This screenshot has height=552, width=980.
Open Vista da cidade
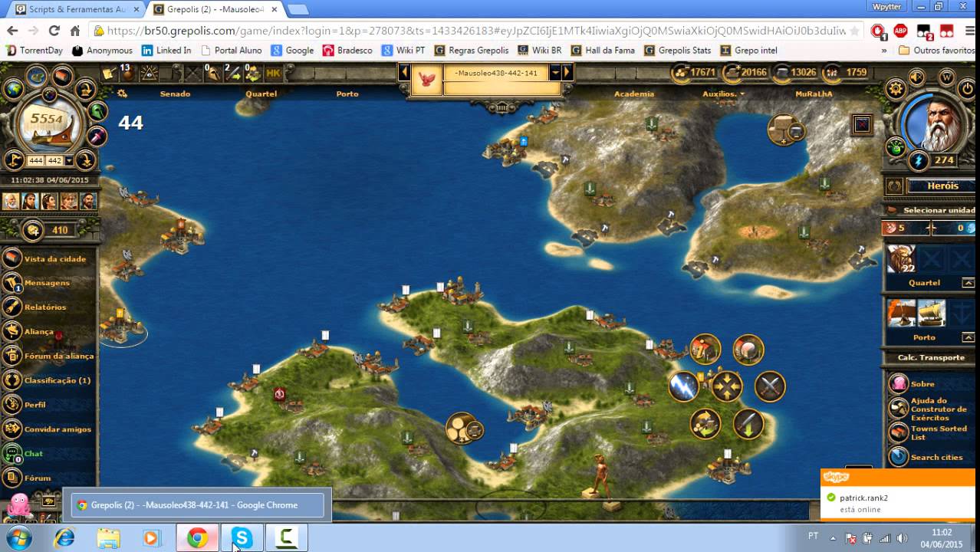[x=49, y=258]
